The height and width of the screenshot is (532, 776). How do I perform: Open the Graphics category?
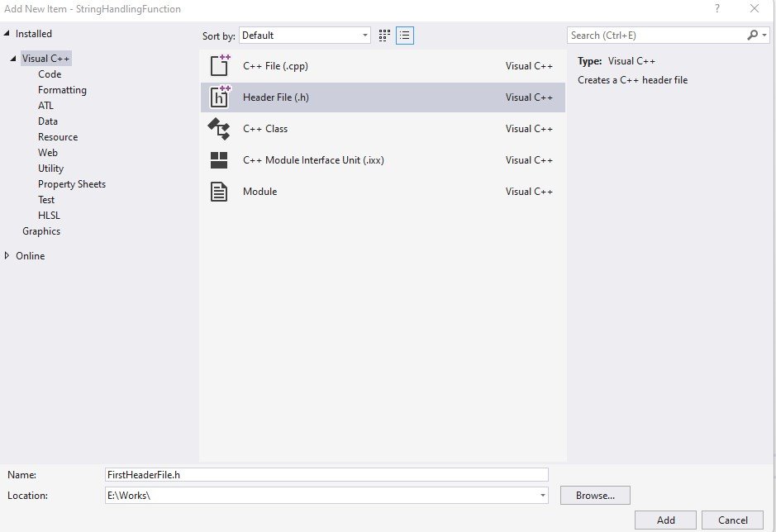tap(41, 231)
